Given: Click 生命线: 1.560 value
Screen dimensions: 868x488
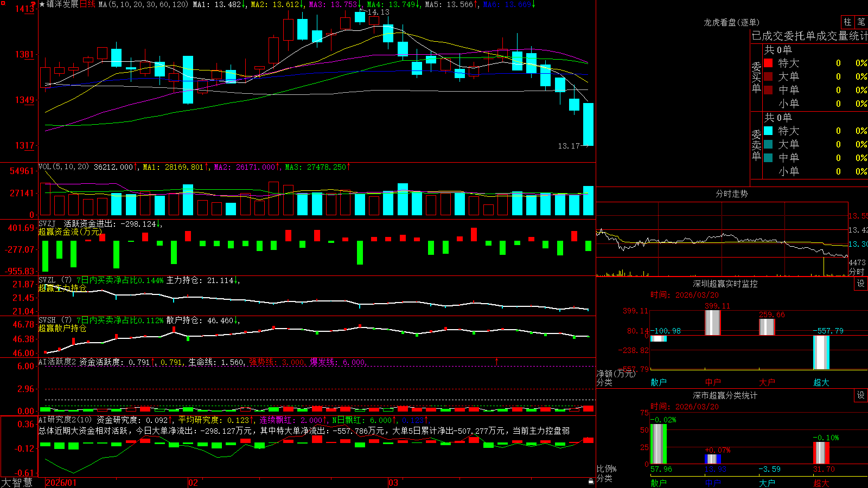Looking at the screenshot, I should pyautogui.click(x=216, y=362).
